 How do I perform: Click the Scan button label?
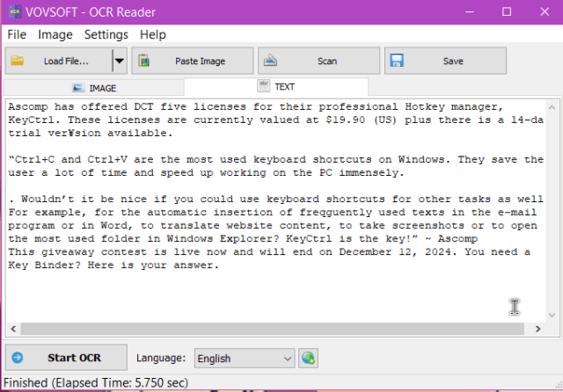(x=327, y=61)
